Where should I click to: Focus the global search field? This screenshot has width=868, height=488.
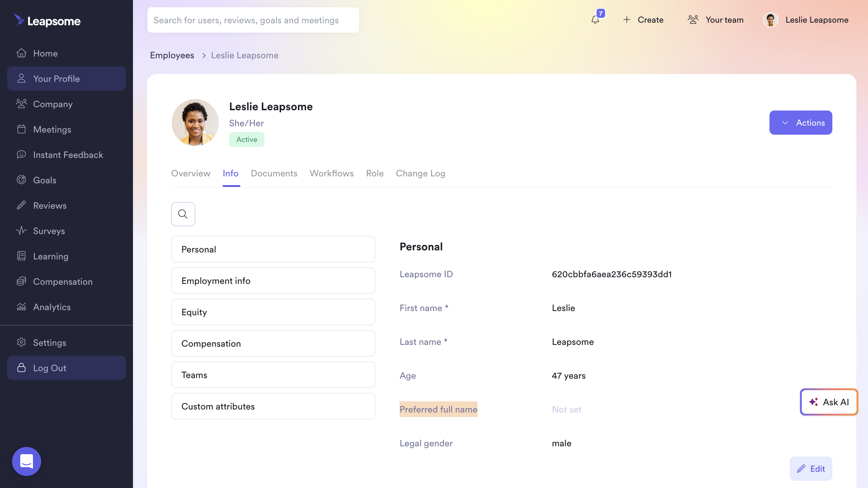click(253, 20)
